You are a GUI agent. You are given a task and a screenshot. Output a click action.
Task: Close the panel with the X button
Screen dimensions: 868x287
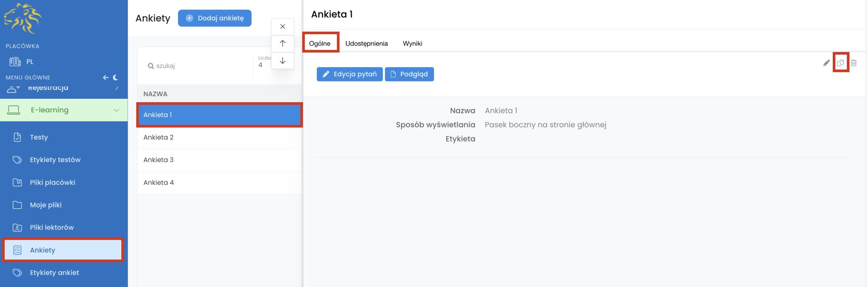tap(282, 26)
